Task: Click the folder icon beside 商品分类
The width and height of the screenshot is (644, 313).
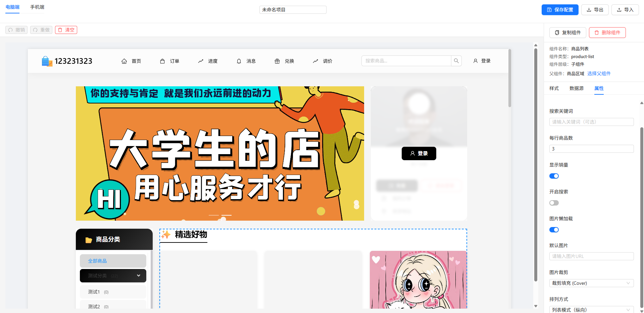Action: coord(89,240)
